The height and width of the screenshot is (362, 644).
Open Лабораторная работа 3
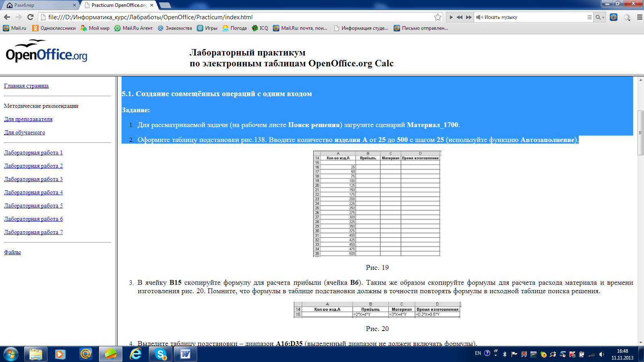[33, 179]
